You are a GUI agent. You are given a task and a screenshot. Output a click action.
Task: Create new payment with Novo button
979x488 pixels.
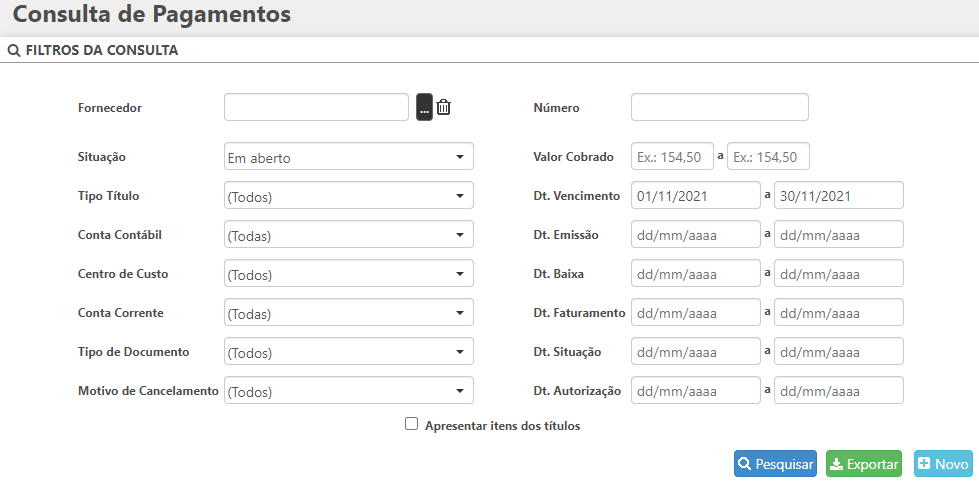pyautogui.click(x=943, y=464)
